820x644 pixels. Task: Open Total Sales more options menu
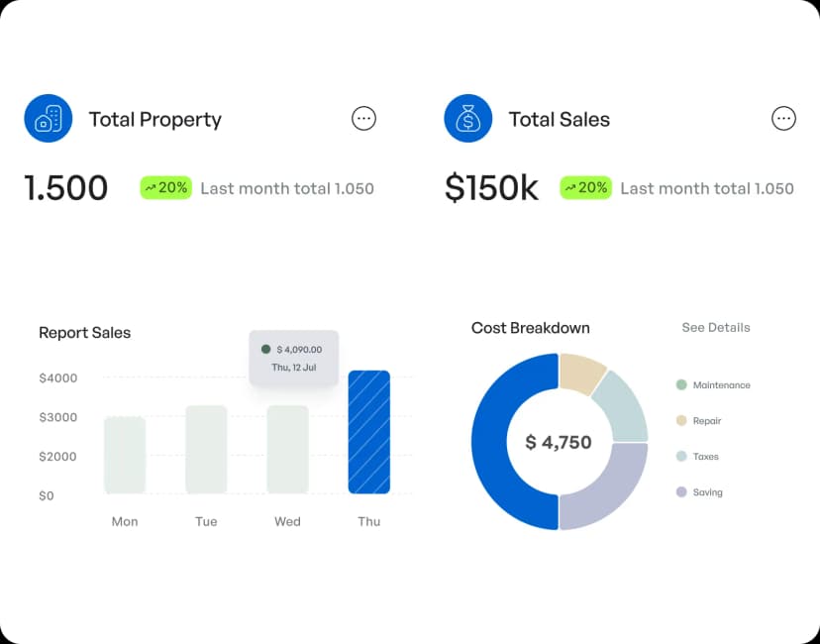783,119
